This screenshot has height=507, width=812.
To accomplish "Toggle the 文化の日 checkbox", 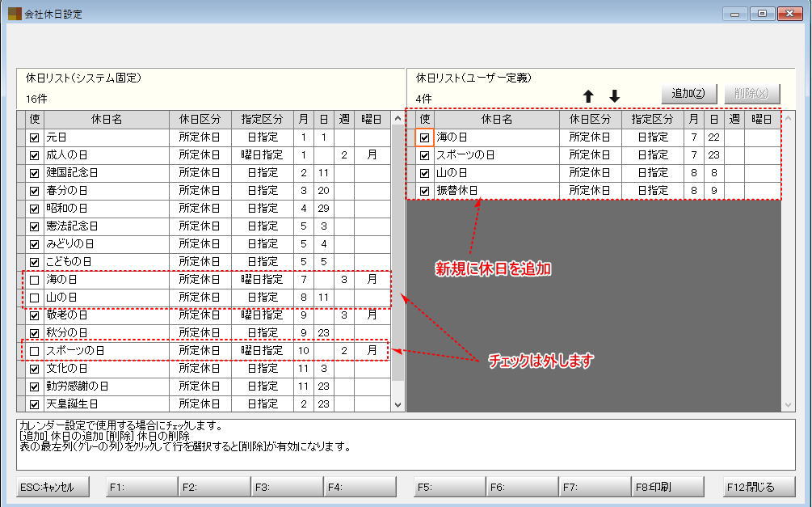I will [34, 369].
